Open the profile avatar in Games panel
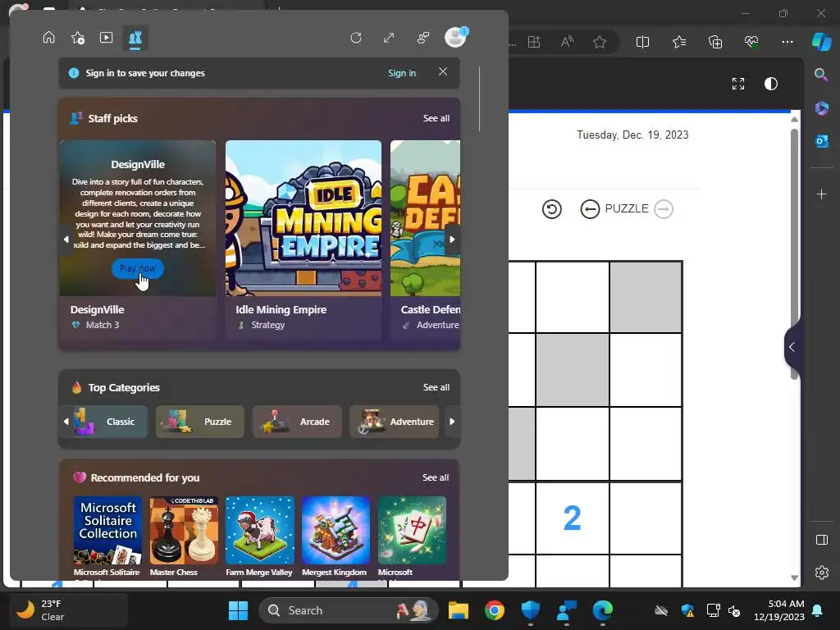 click(455, 38)
